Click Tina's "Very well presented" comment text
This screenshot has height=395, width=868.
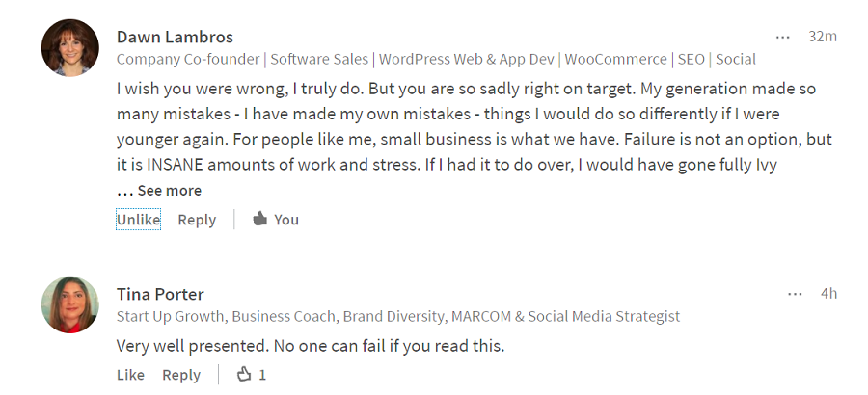tap(311, 345)
